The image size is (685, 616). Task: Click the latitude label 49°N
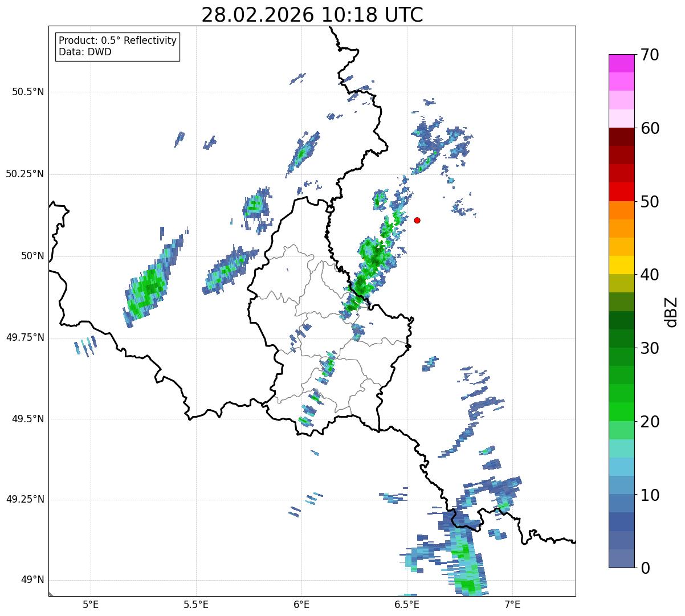coord(31,580)
